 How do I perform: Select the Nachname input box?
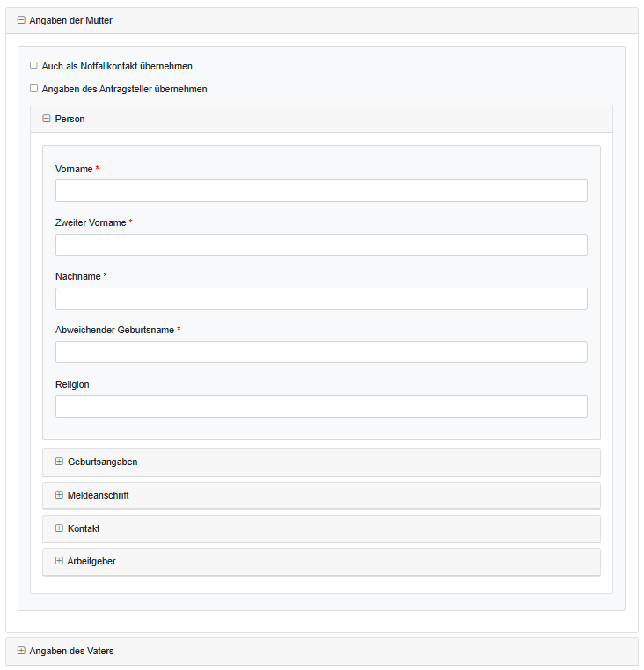[x=321, y=298]
